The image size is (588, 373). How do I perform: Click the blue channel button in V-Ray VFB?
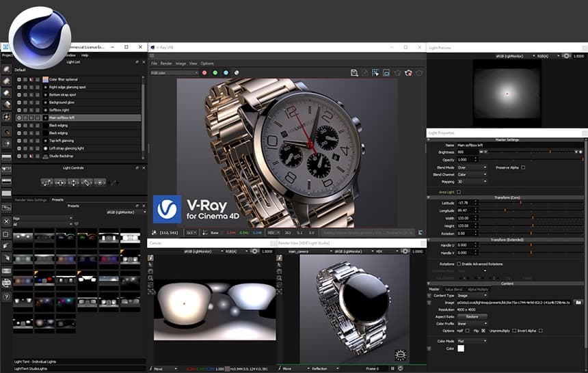(226, 72)
